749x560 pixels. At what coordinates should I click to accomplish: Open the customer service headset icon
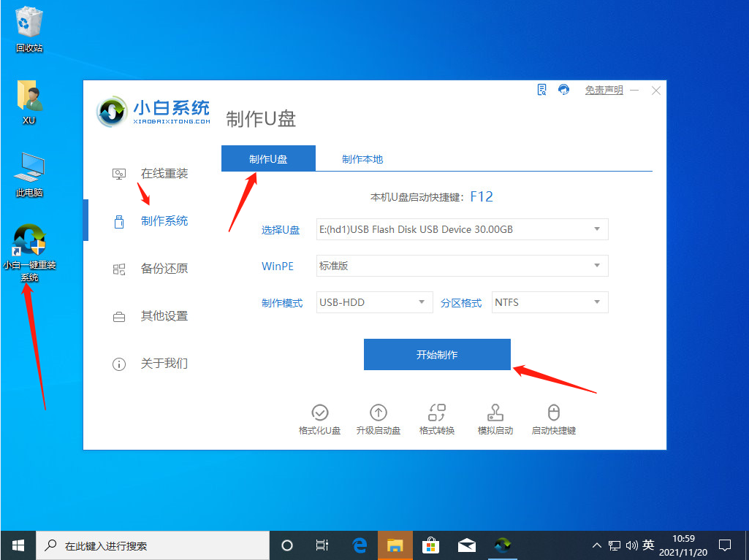(563, 89)
